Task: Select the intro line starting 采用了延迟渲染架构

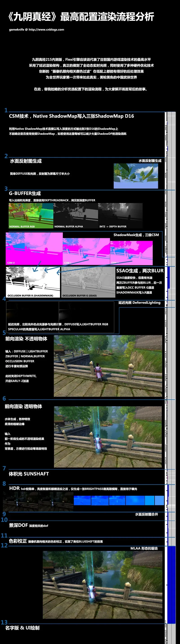Action: pos(91,66)
